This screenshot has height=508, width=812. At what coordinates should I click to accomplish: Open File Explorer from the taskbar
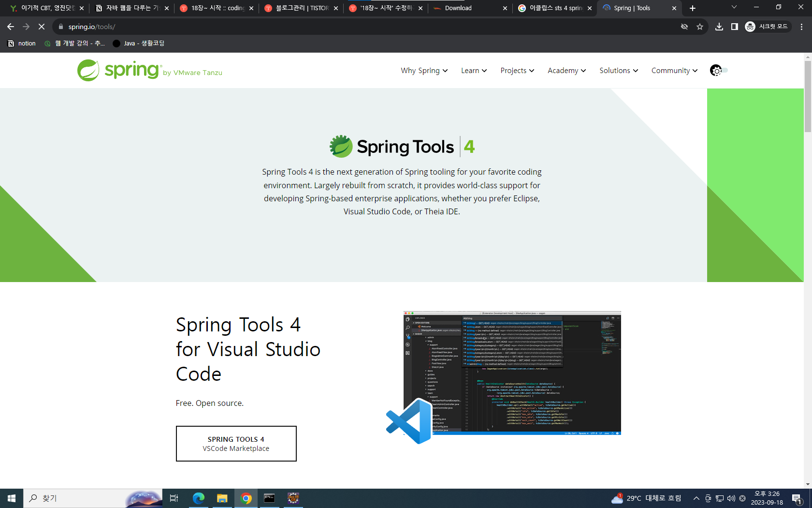click(222, 498)
